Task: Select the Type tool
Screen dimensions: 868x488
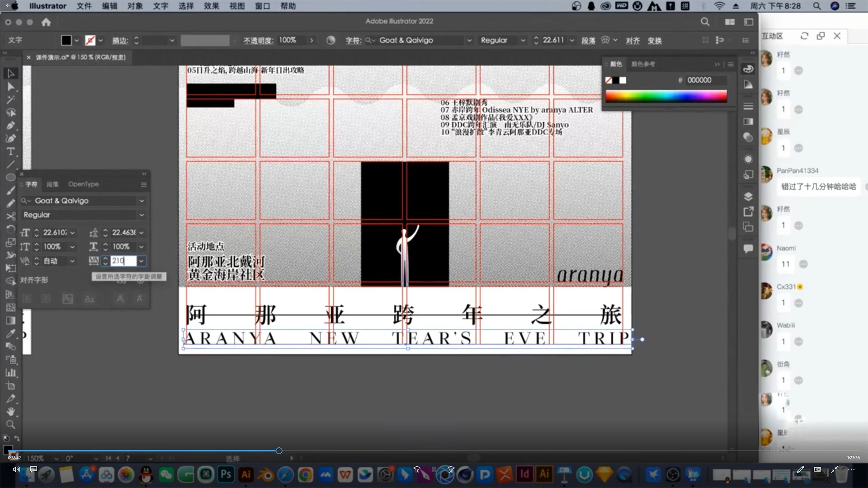Action: pos(11,151)
